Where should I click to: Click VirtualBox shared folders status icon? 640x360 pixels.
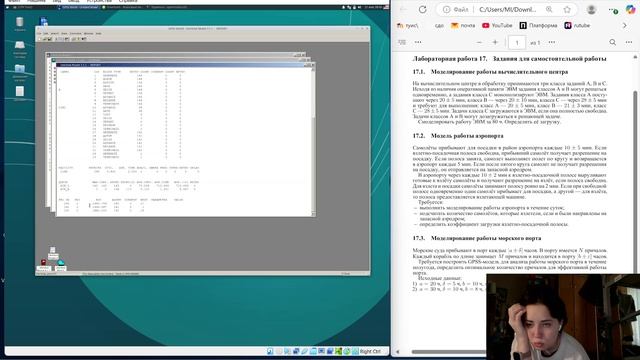tap(313, 351)
